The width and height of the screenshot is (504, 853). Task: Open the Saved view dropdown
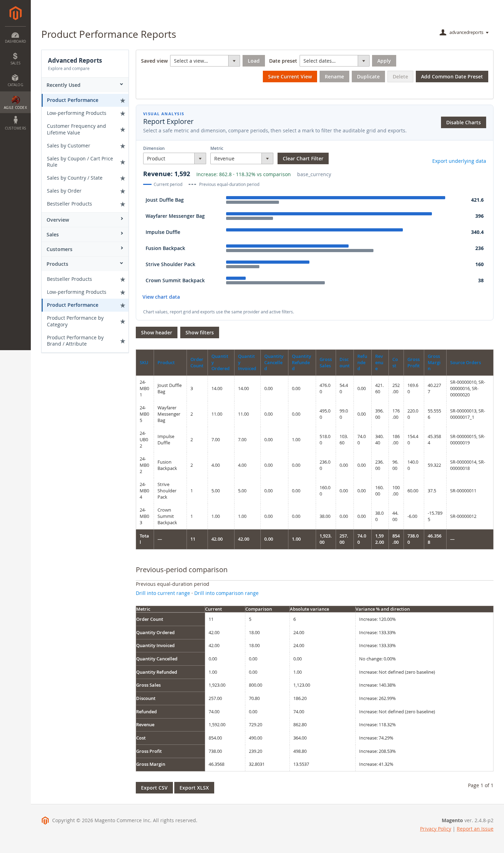point(205,61)
